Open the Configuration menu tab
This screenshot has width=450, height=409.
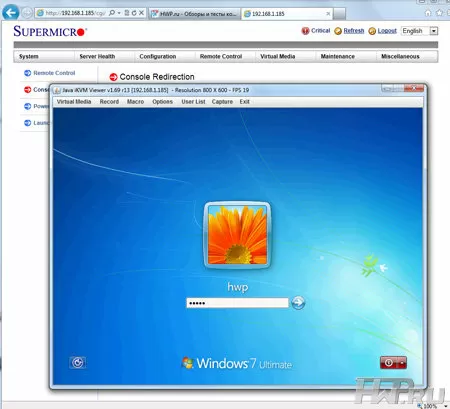(x=158, y=56)
